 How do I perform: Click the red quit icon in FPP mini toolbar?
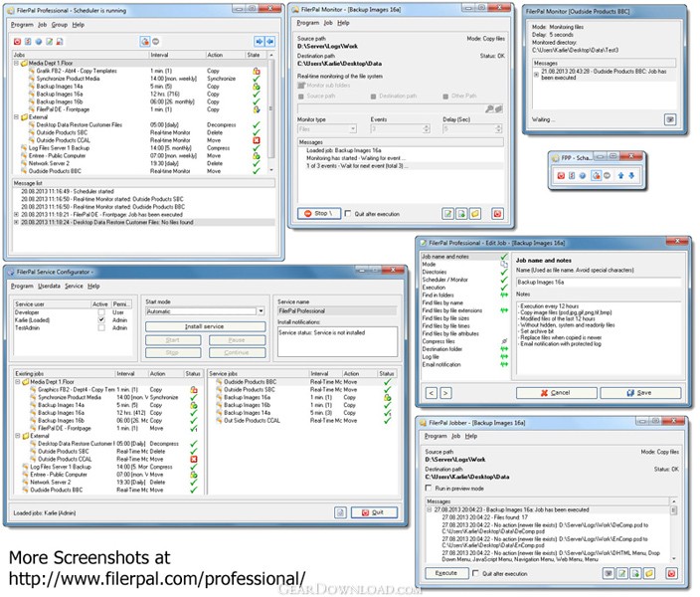[561, 175]
